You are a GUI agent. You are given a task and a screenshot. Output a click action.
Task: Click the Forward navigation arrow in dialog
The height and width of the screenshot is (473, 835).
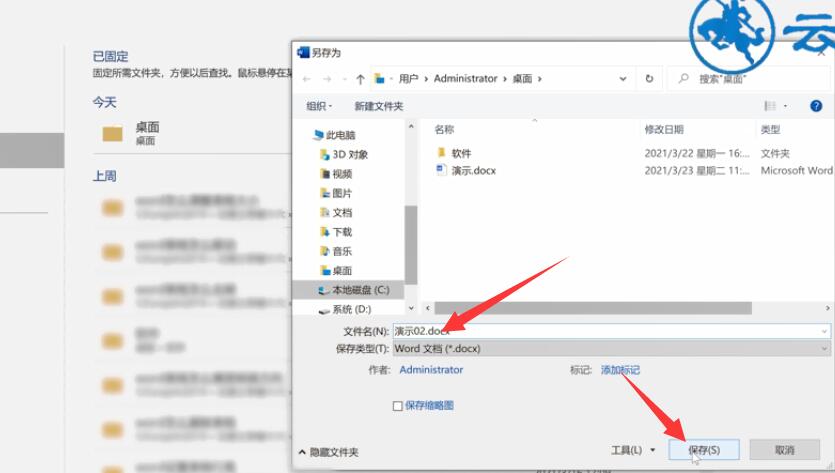(x=327, y=79)
